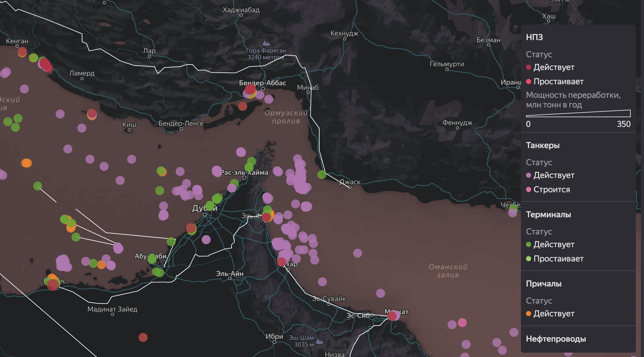Select the red refinery marker below Бендер-Аббас island
Screen dimensions: 644x357
[x=242, y=106]
